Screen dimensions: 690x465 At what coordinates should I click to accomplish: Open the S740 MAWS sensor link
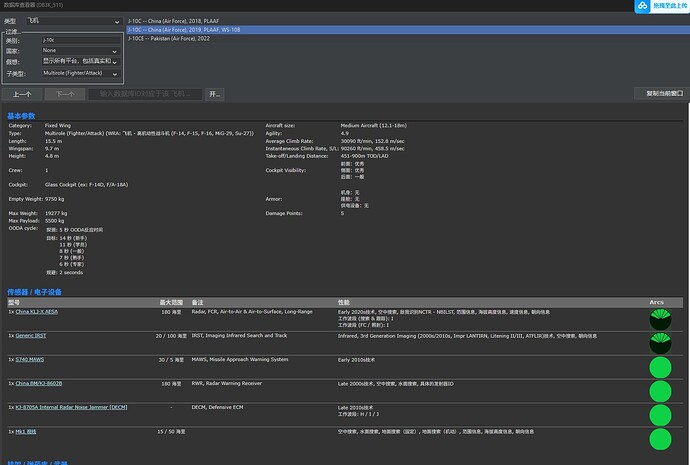pos(31,359)
